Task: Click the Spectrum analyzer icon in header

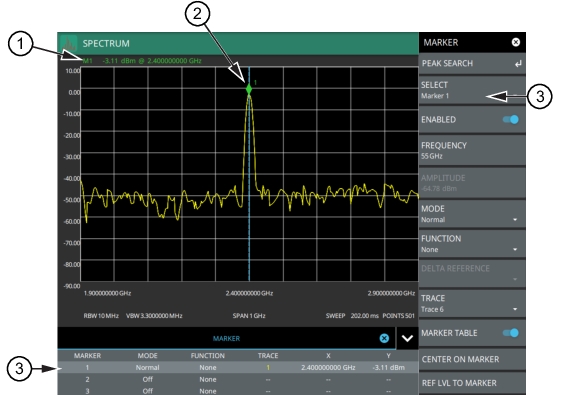Action: point(69,43)
